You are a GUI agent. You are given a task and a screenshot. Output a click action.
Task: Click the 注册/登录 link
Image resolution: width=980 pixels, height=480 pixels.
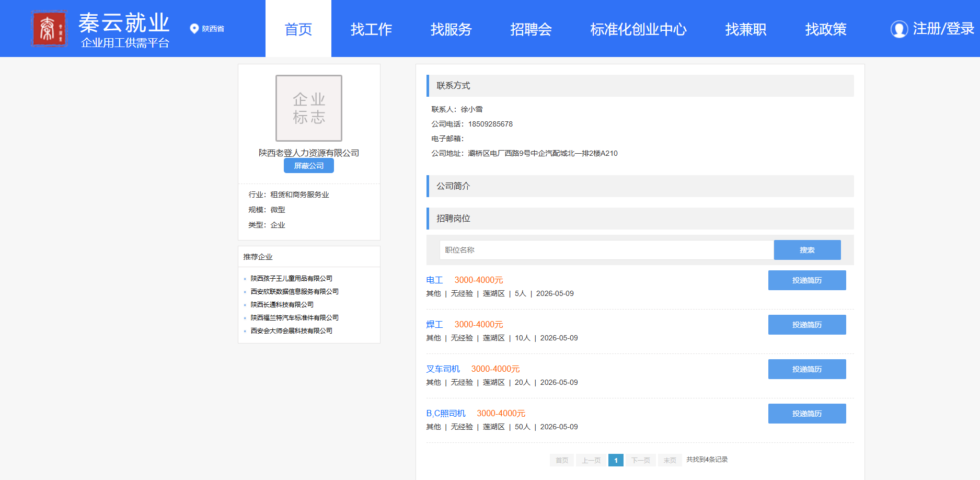click(x=943, y=29)
